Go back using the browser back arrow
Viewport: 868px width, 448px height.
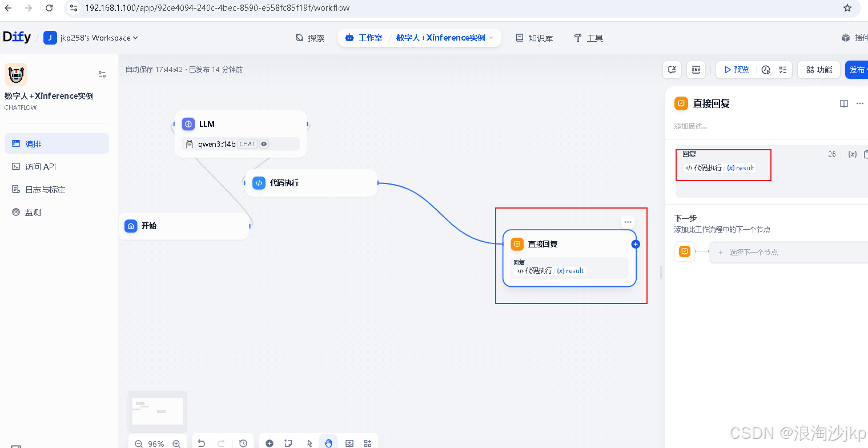[8, 8]
